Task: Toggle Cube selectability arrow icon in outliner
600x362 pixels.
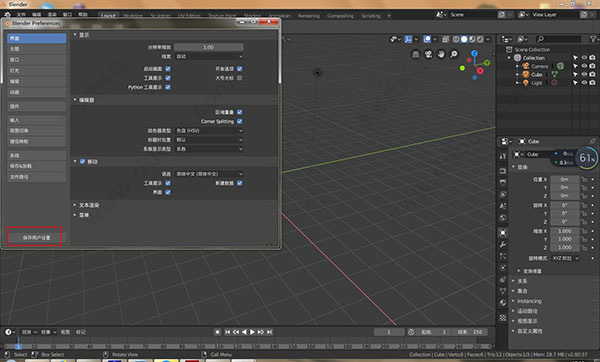Action: 575,74
